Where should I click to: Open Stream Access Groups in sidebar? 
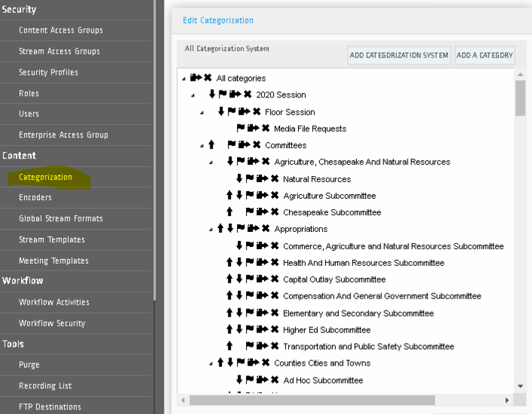tap(60, 51)
